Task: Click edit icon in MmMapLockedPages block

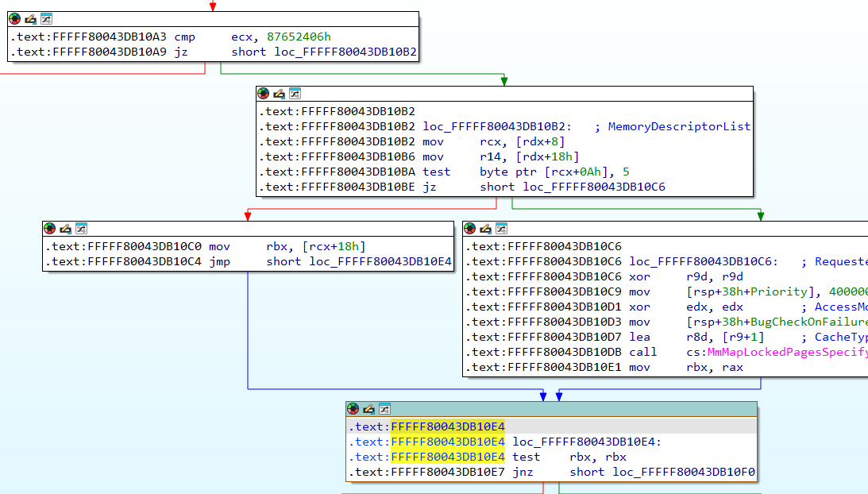Action: click(485, 229)
